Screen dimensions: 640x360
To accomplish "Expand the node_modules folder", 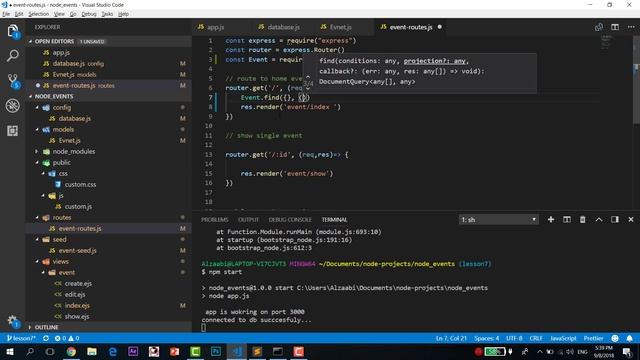I will [37, 152].
